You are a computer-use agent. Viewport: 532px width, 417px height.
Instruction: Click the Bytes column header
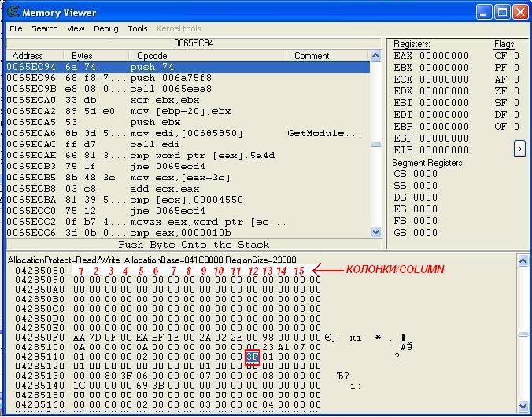click(82, 56)
